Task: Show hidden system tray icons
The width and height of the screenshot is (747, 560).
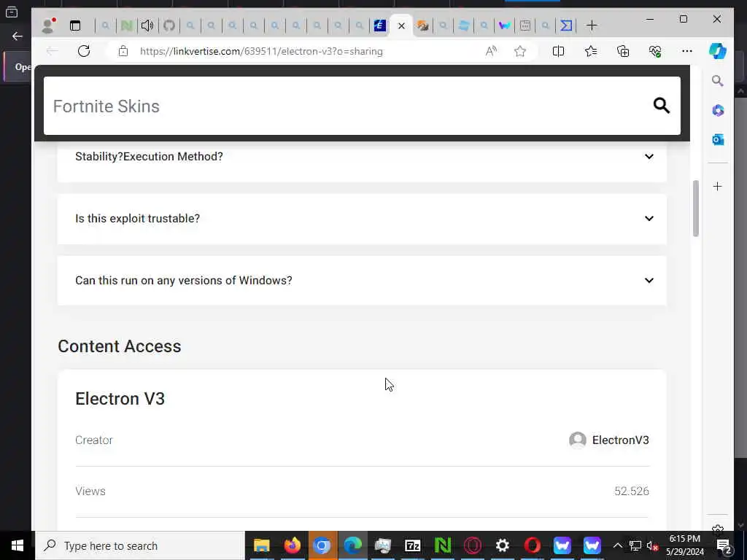Action: [x=617, y=545]
